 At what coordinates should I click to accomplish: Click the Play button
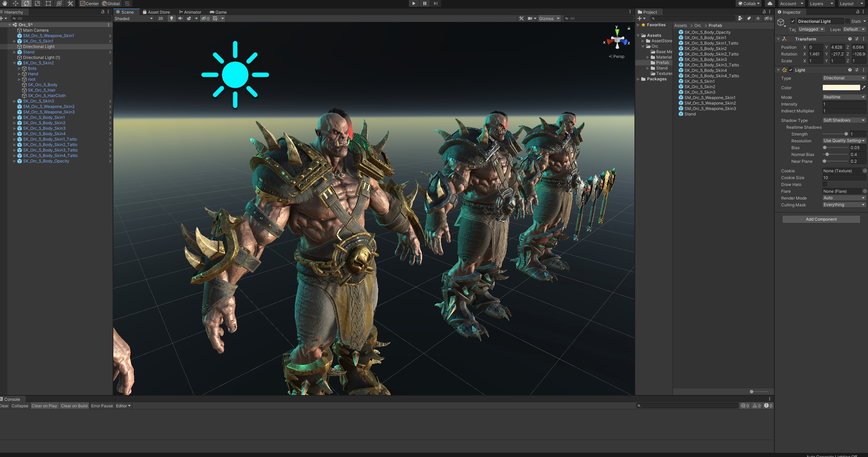tap(414, 3)
